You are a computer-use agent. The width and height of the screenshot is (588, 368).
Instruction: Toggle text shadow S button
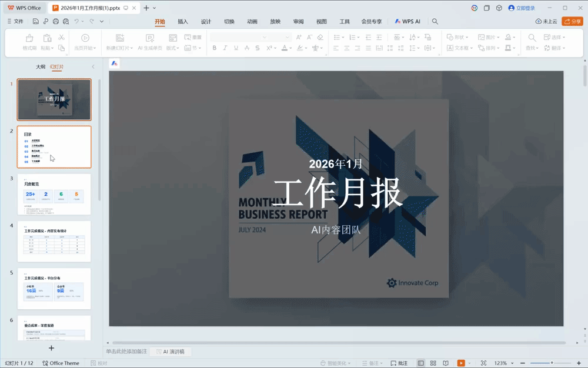258,48
